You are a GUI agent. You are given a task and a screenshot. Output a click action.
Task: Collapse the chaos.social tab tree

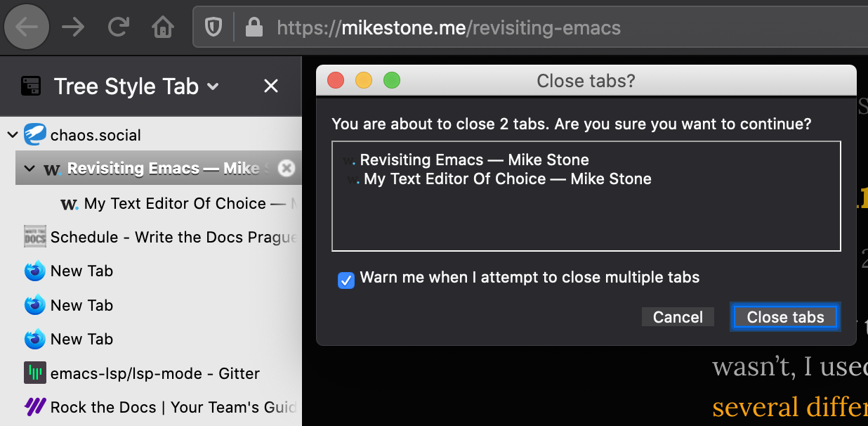(12, 134)
